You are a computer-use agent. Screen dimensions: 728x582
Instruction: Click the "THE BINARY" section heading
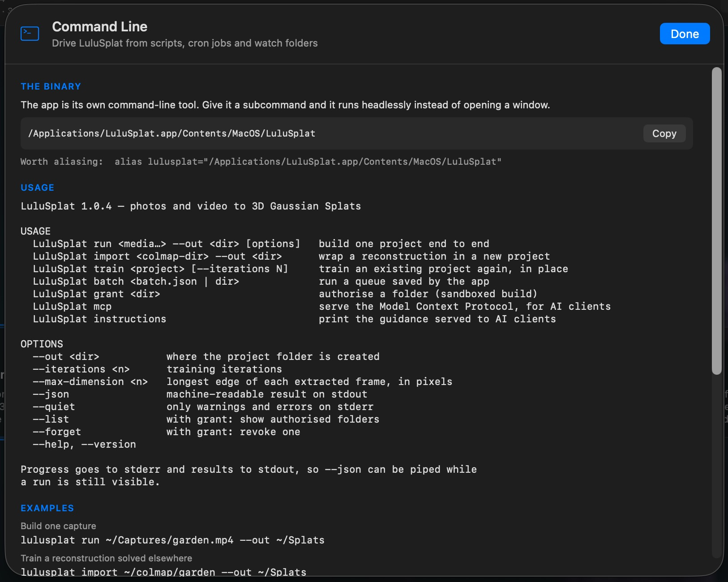(51, 86)
